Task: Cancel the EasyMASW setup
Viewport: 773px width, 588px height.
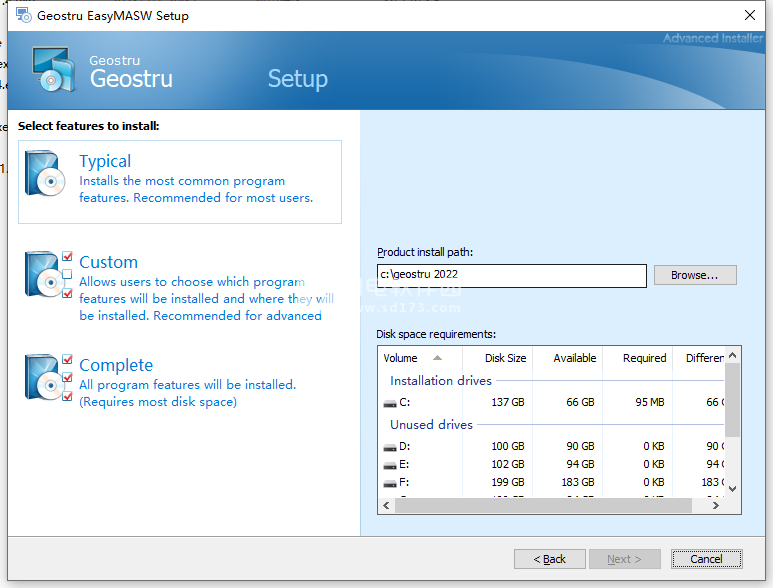Action: [706, 559]
